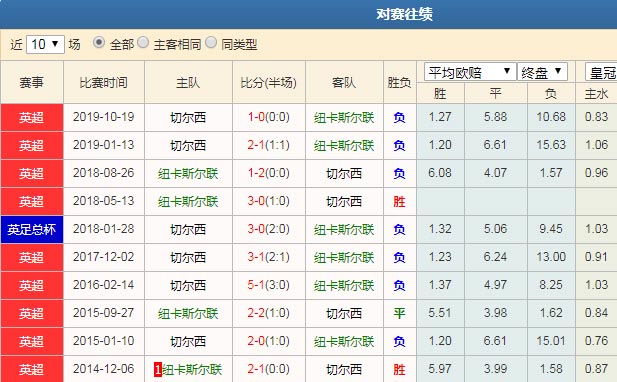Open the 2-0(1:0) score for 2015-01-10
617x382 pixels.
[269, 341]
